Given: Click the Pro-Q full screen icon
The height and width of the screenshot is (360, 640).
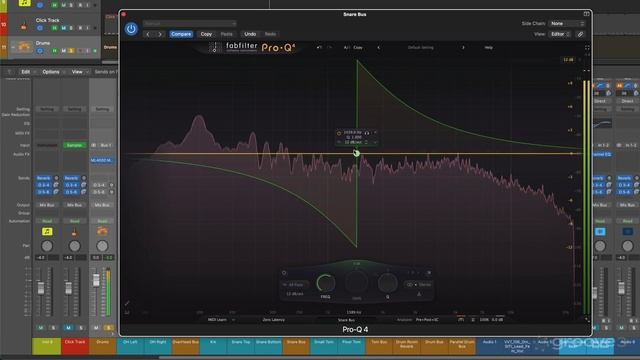Looking at the screenshot, I should [587, 48].
